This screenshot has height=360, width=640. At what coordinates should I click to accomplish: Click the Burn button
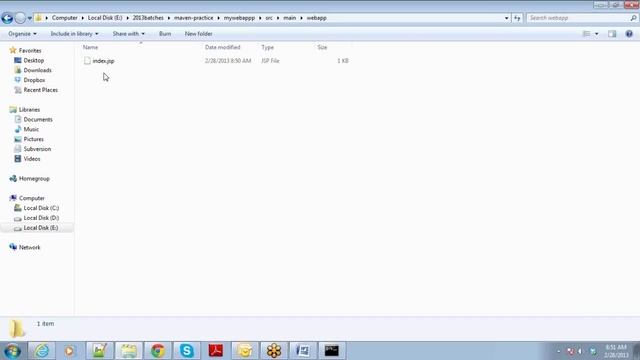pos(165,34)
